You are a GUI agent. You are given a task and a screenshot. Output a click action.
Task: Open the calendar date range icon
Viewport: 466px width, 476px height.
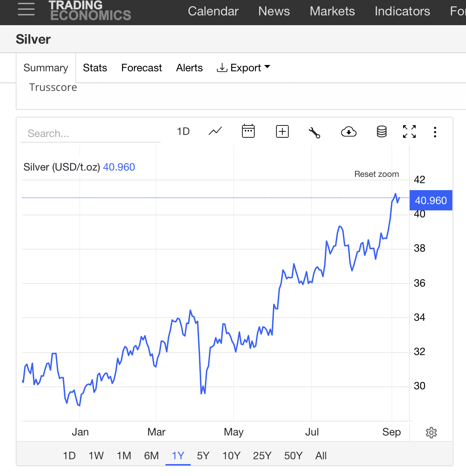[248, 131]
